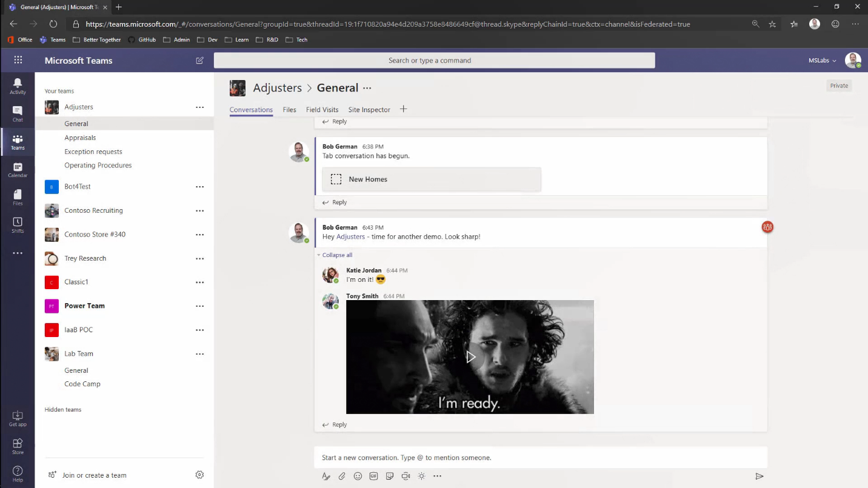The image size is (868, 488).
Task: Reply under New Homes tab conversation
Action: point(335,202)
